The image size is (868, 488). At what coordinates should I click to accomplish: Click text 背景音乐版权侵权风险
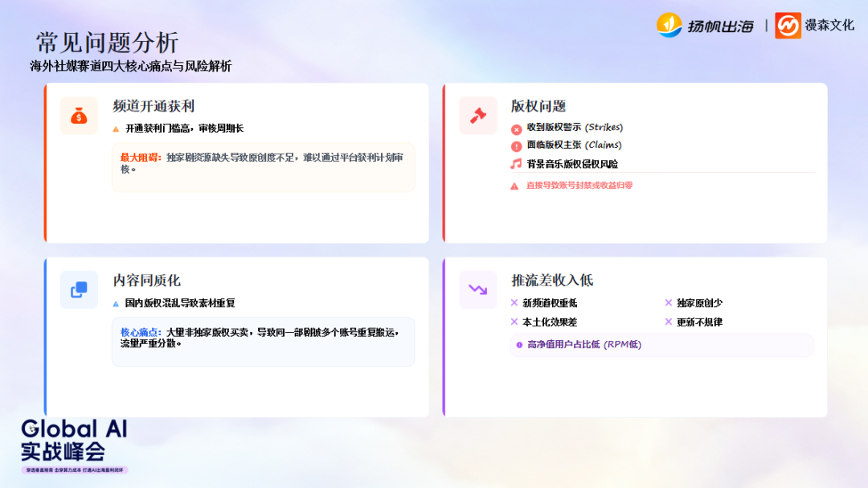tap(572, 164)
